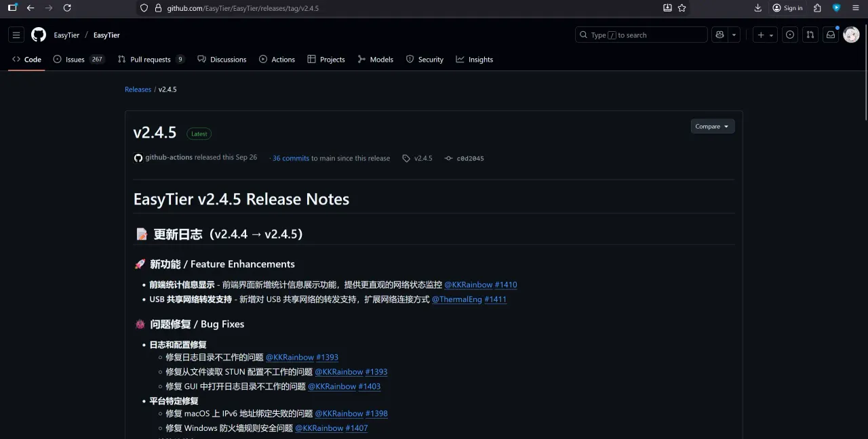Expand the Copilot dropdown arrow
Image resolution: width=868 pixels, height=439 pixels.
[x=734, y=35]
